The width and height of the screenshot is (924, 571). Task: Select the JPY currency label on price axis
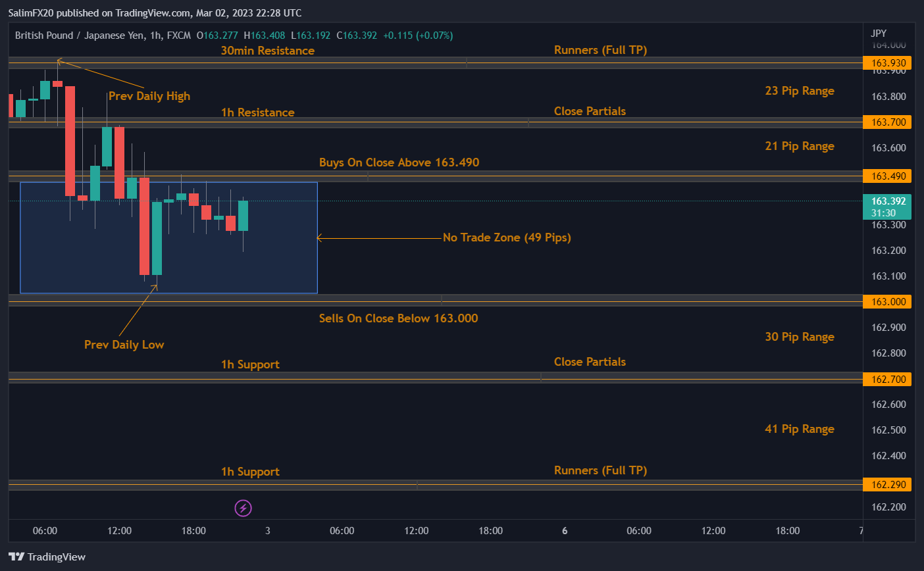[x=879, y=33]
